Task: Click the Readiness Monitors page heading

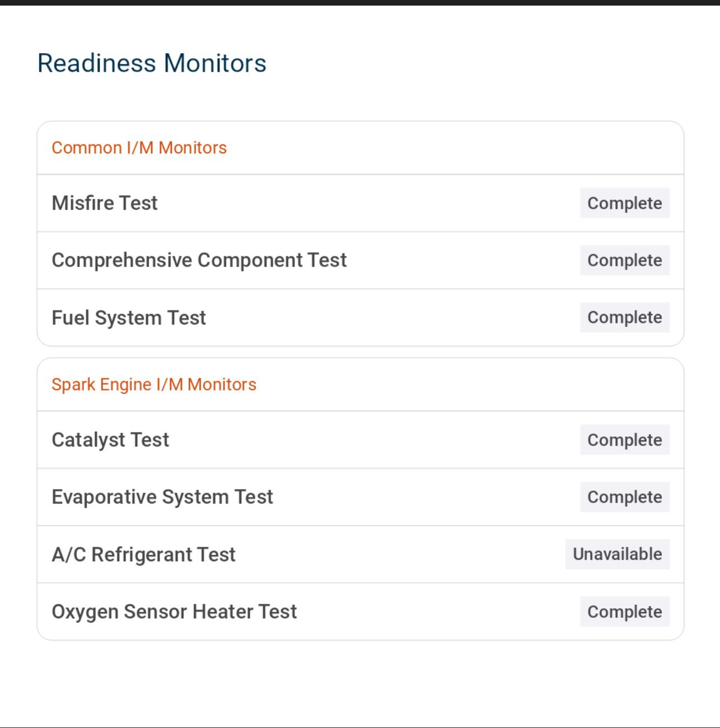Action: (x=152, y=63)
